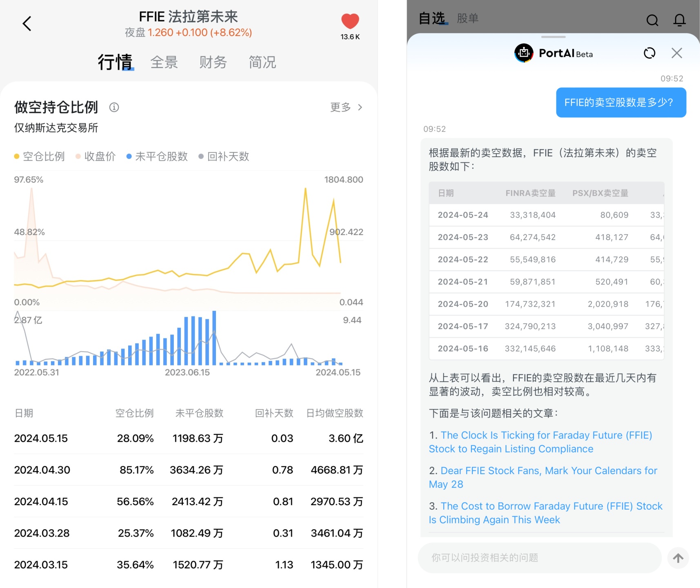Open article about Regain Listing Compliance
Screen dimensions: 700x588
540,442
